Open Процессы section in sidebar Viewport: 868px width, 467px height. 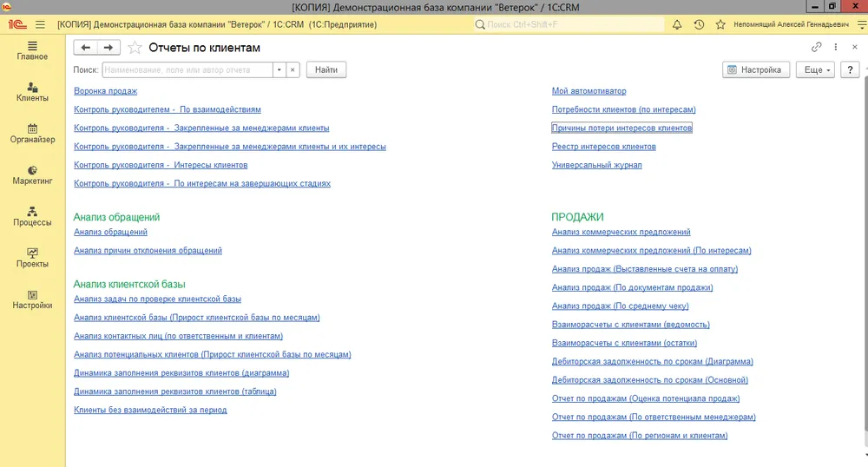32,217
